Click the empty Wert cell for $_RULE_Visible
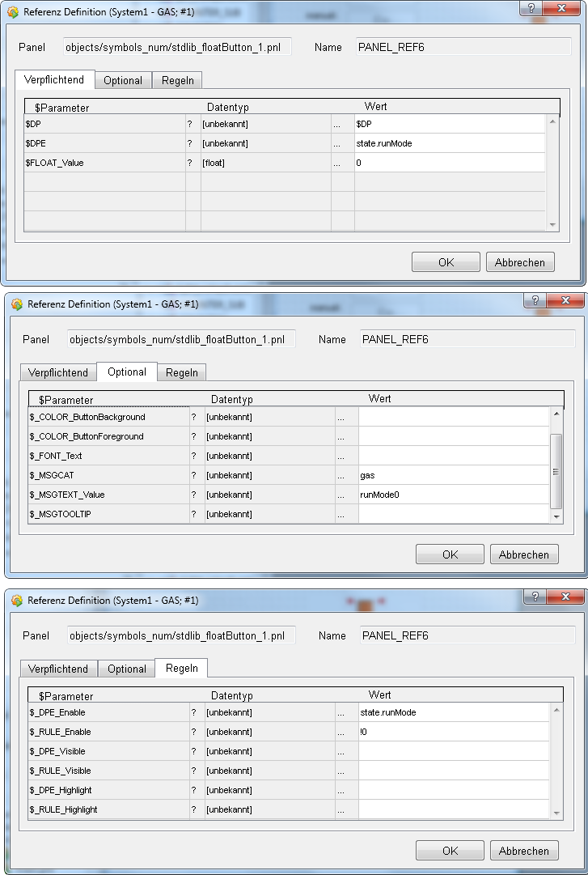 [x=453, y=771]
